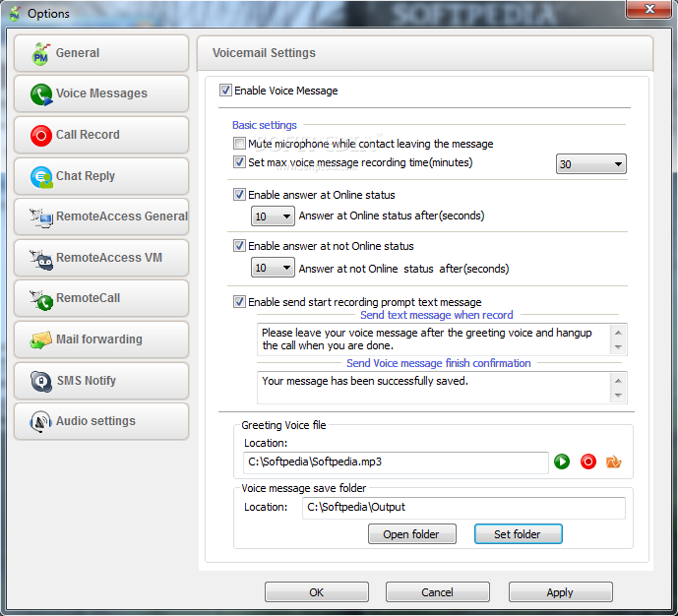Play the greeting voice file

click(x=562, y=462)
